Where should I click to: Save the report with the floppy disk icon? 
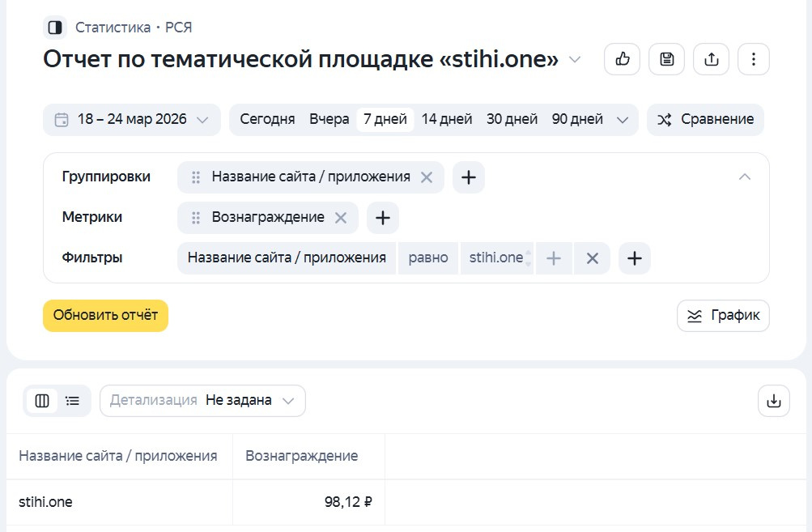[666, 59]
